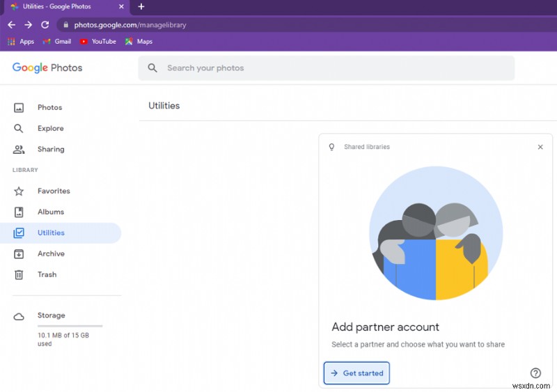Click the Utilities checkmark icon
The width and height of the screenshot is (557, 392).
[x=19, y=233]
